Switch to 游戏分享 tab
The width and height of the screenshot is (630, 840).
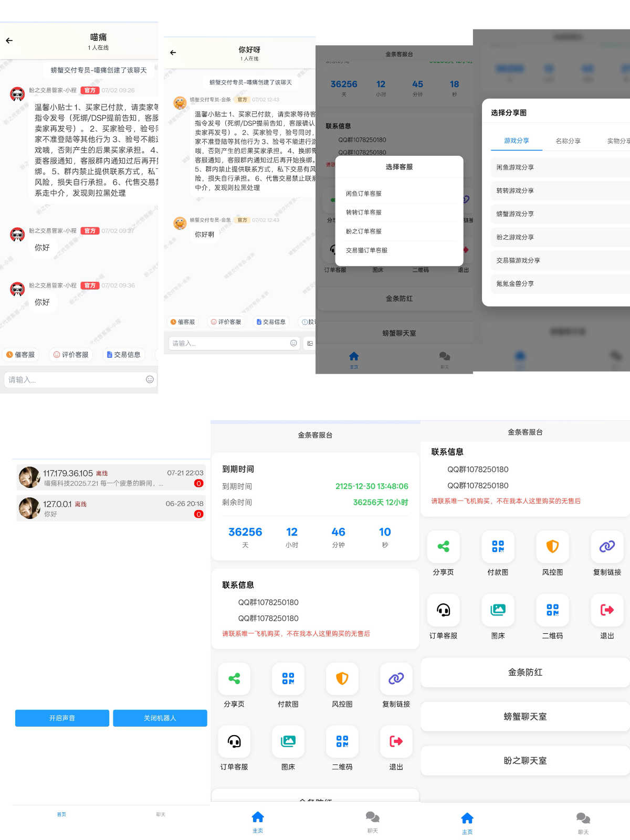(517, 141)
